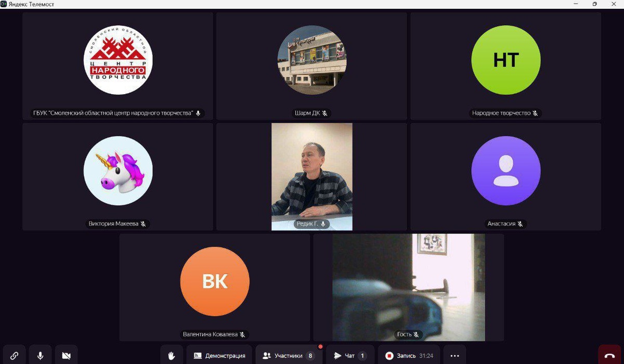
Task: Select the unicorn avatar of Виктория Макеева
Action: (118, 171)
